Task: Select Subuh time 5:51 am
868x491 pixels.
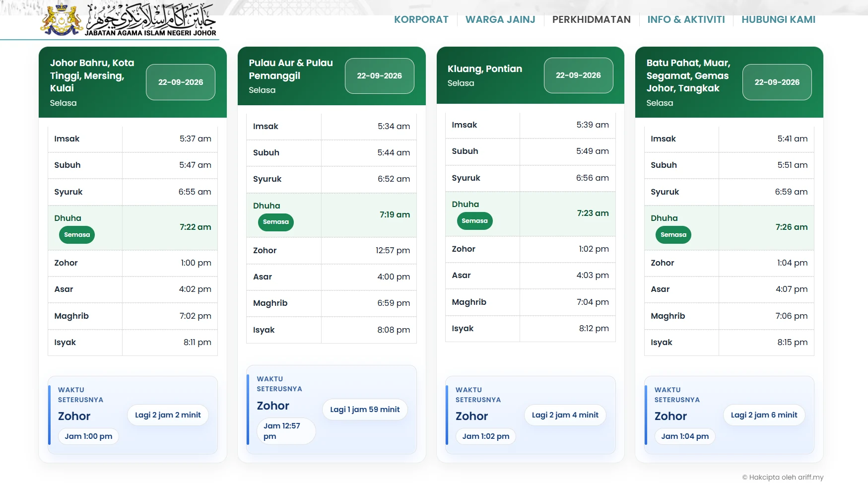Action: click(x=793, y=165)
